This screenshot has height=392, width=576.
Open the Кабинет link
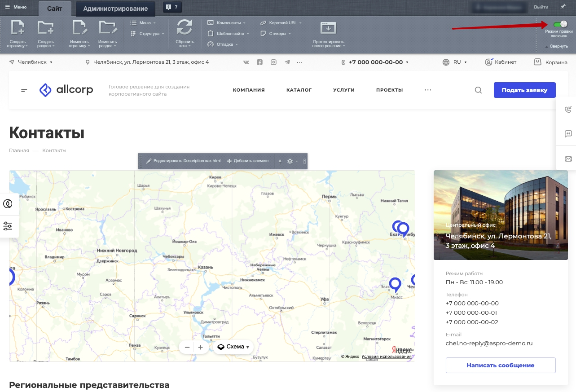coord(501,62)
